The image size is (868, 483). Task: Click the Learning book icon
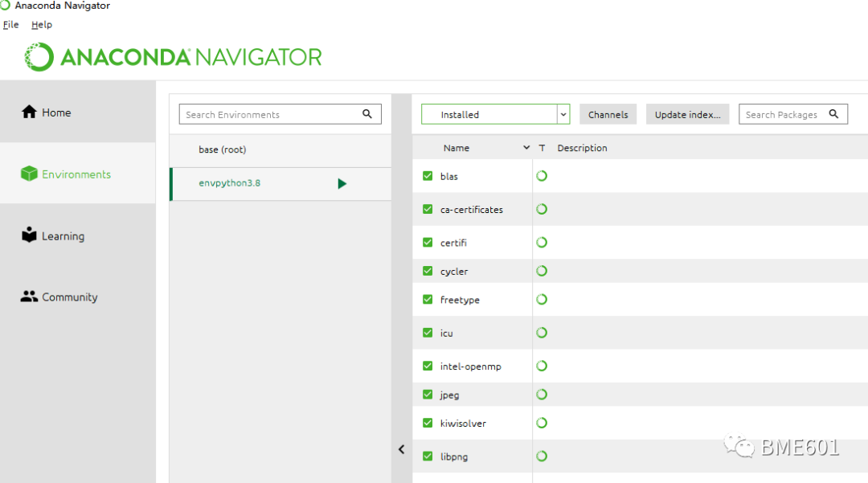29,235
